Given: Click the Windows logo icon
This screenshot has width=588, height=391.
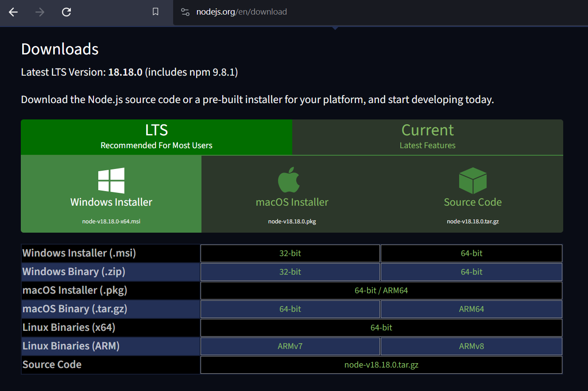Looking at the screenshot, I should [x=111, y=180].
